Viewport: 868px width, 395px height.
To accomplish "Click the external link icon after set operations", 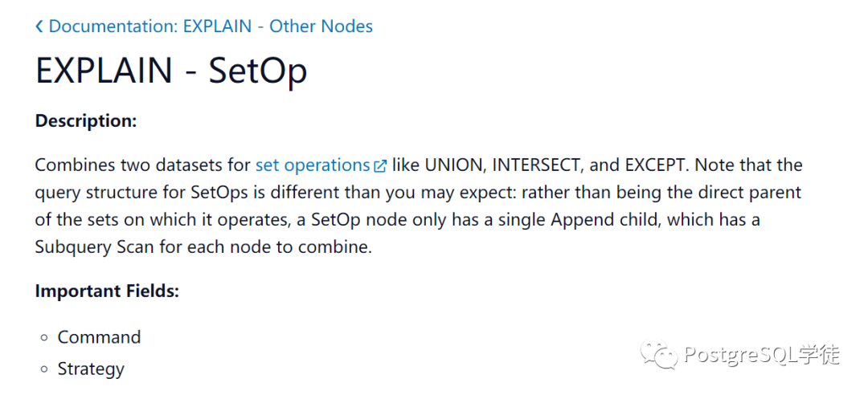I will click(380, 167).
